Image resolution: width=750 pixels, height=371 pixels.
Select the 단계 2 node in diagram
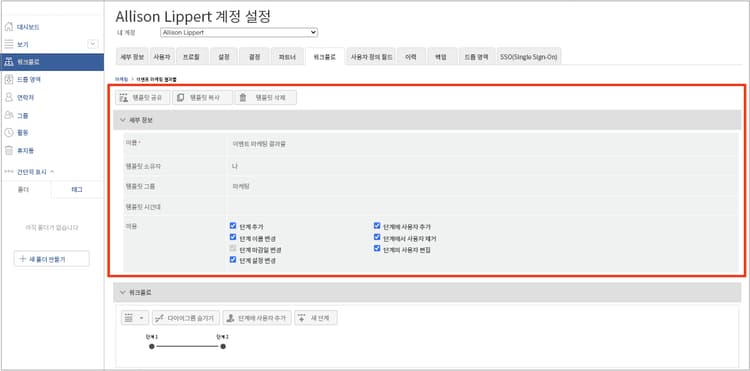pyautogui.click(x=223, y=346)
